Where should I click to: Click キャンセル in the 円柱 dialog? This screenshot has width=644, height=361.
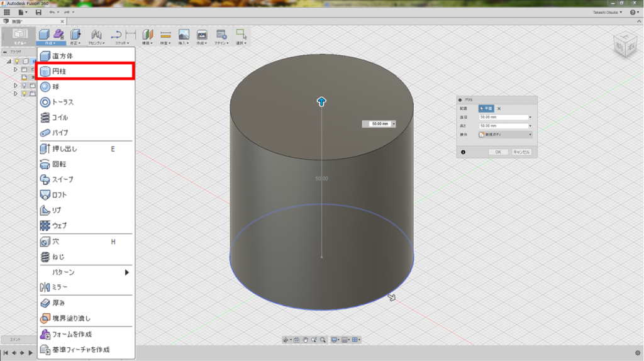coord(521,152)
